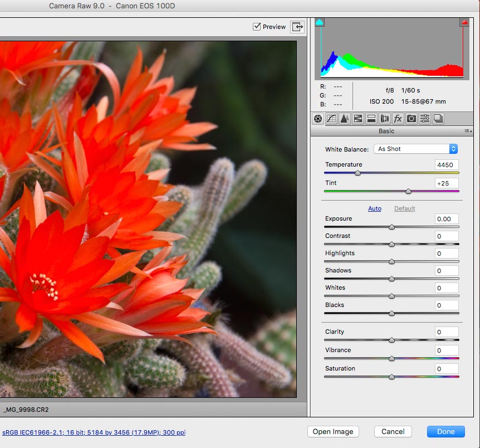The width and height of the screenshot is (480, 448).
Task: Toggle full screen mode icon
Action: click(297, 27)
